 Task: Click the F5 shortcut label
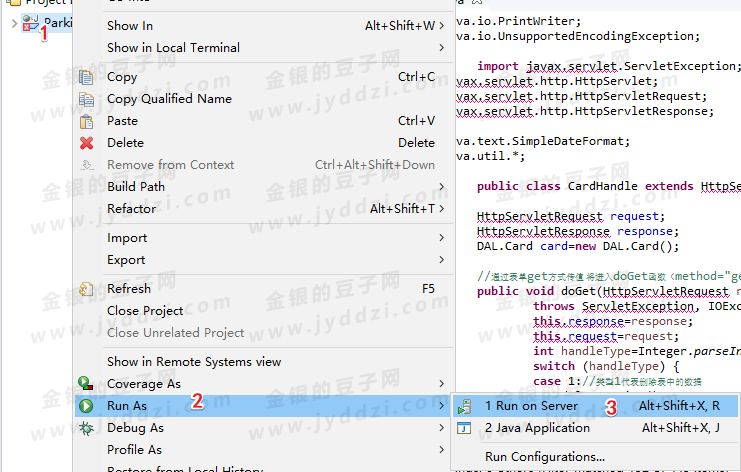pos(428,289)
